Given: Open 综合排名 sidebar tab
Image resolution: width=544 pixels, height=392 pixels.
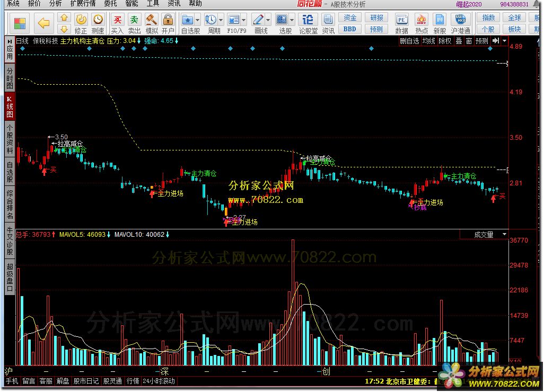Looking at the screenshot, I should pos(10,204).
